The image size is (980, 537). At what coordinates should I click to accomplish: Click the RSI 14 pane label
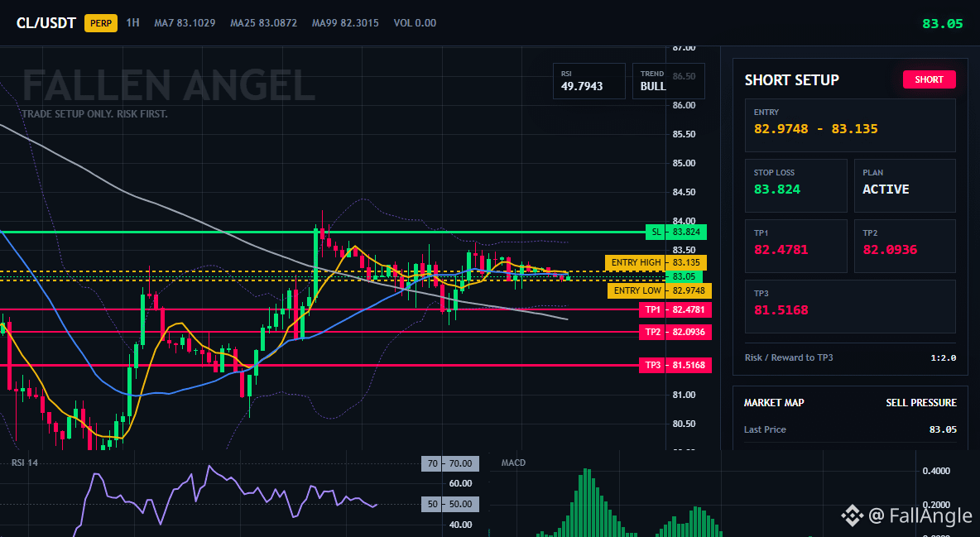[24, 463]
